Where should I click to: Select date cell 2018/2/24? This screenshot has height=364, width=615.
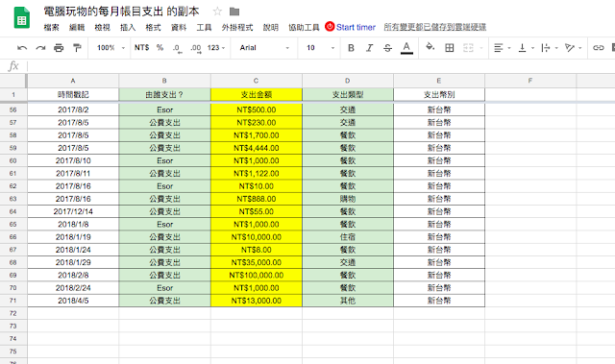click(73, 287)
